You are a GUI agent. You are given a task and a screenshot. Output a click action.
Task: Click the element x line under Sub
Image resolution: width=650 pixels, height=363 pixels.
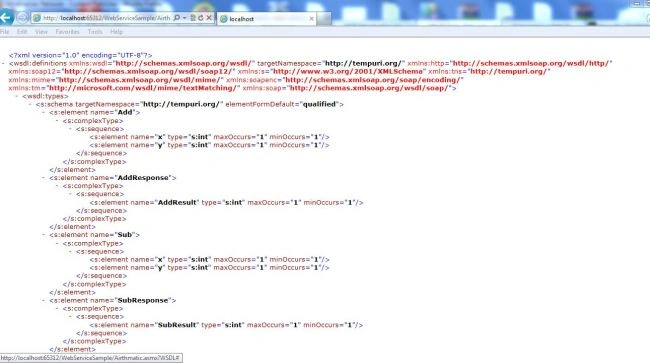pyautogui.click(x=210, y=259)
